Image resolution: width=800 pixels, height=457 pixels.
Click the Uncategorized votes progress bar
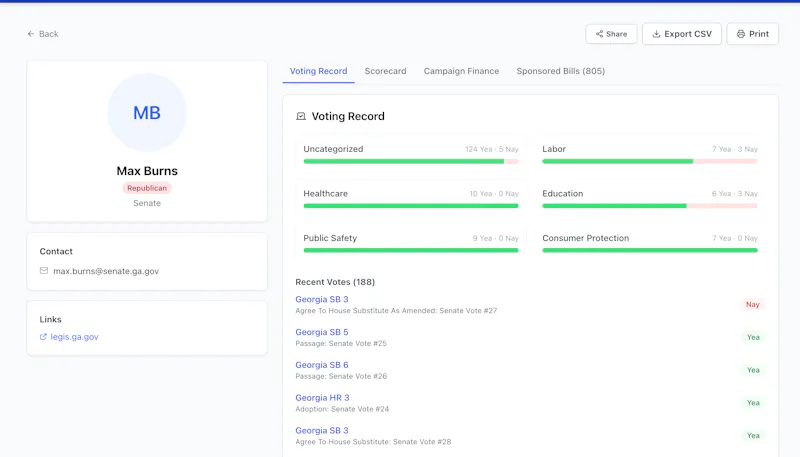(411, 161)
